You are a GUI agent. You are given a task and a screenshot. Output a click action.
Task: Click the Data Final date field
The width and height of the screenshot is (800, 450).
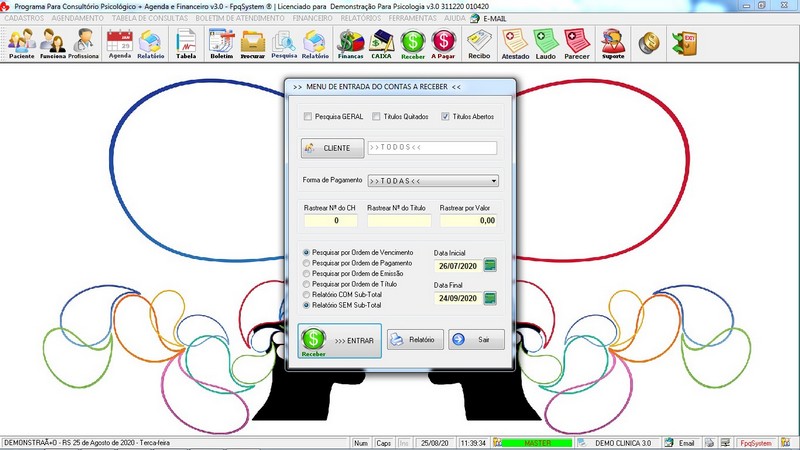(458, 298)
